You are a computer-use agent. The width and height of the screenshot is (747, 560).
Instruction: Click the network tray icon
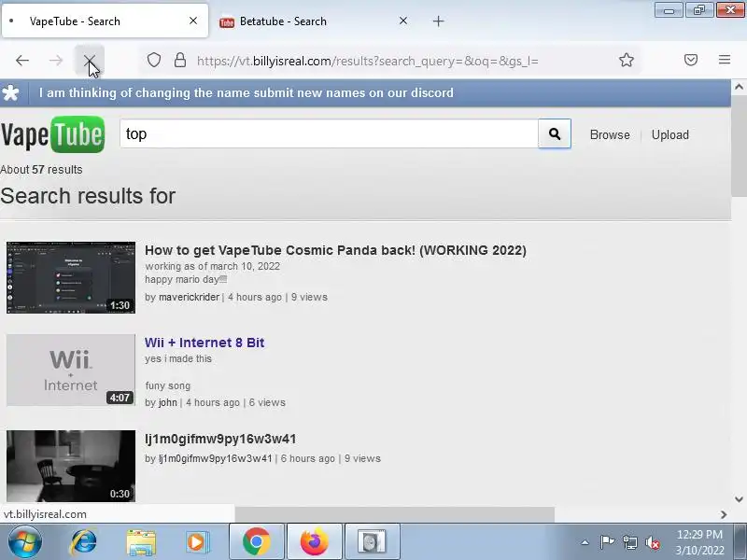[629, 542]
